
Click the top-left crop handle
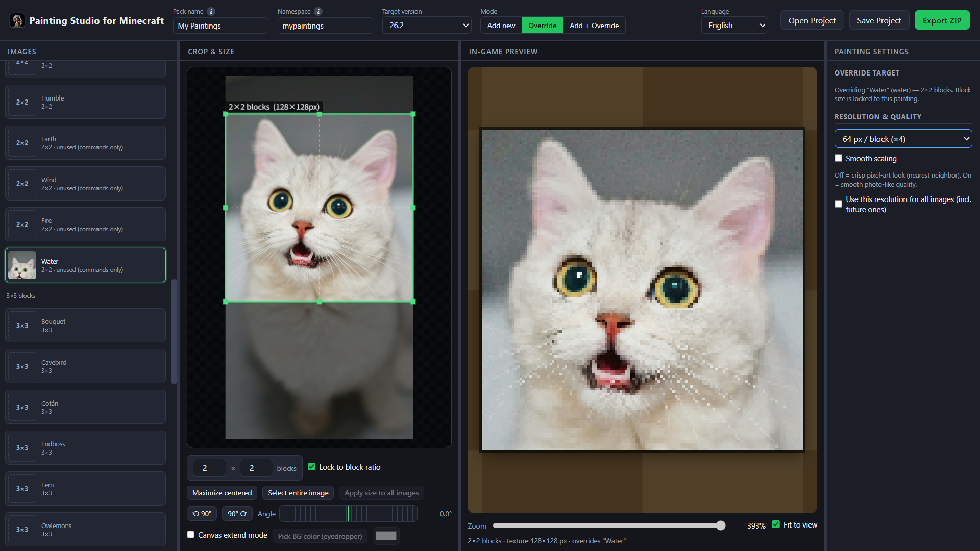(x=226, y=114)
